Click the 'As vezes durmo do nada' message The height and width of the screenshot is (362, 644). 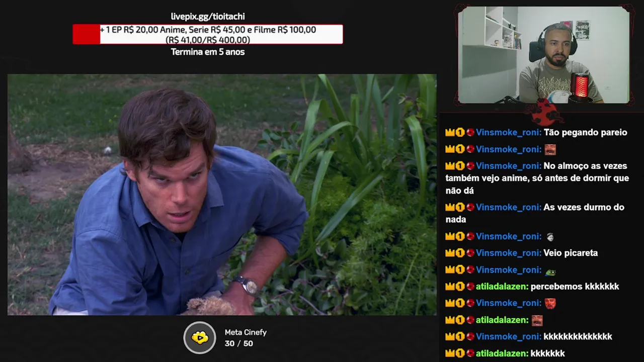tap(534, 213)
